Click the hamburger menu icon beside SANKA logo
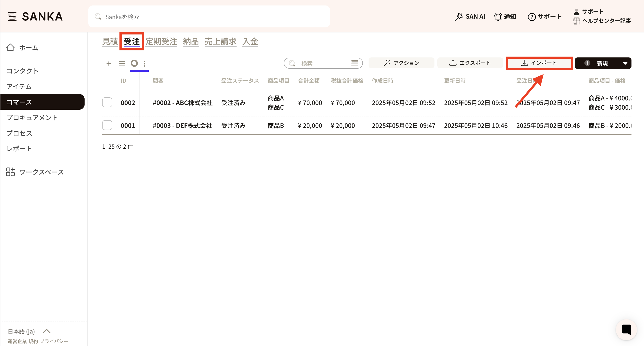644x346 pixels. pyautogui.click(x=12, y=16)
